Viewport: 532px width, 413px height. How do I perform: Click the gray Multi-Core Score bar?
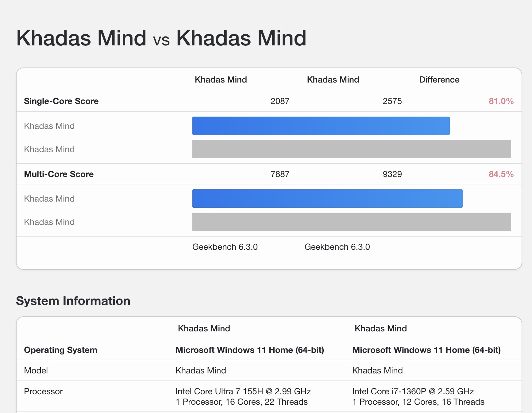[x=351, y=222]
